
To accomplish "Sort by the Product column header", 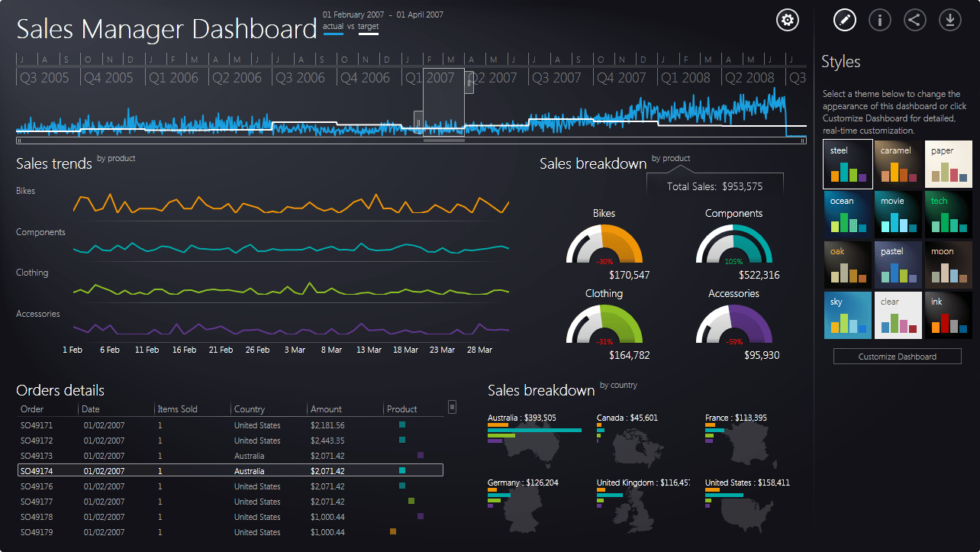I will click(402, 409).
